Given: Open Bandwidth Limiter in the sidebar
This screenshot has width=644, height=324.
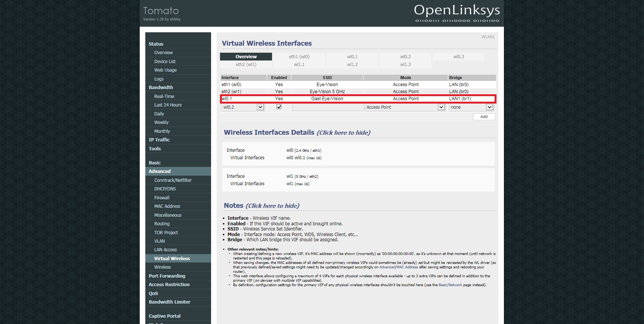Looking at the screenshot, I should coord(169,302).
